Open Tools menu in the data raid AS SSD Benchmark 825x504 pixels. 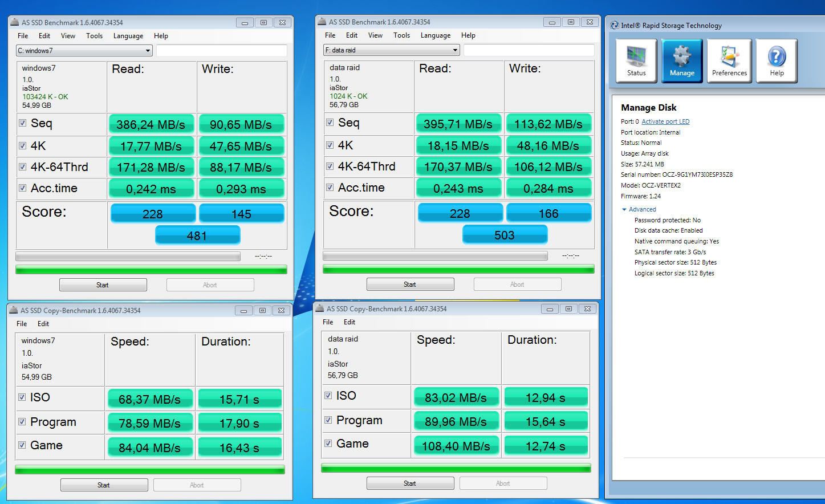coord(402,35)
